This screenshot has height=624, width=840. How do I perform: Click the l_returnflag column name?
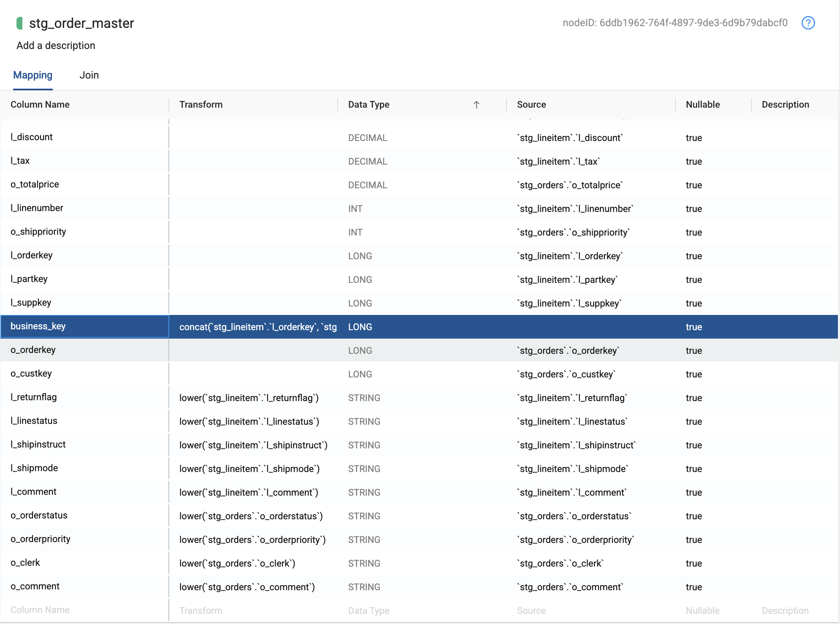[34, 397]
